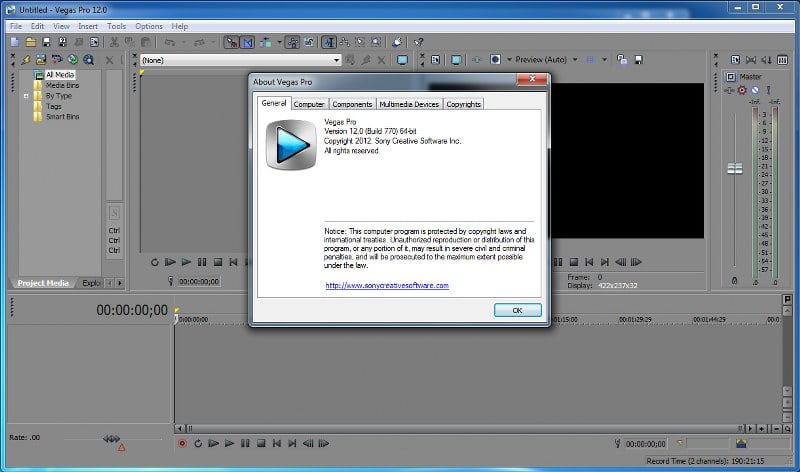Click the media search magnifier icon
This screenshot has width=800, height=472.
[x=89, y=60]
